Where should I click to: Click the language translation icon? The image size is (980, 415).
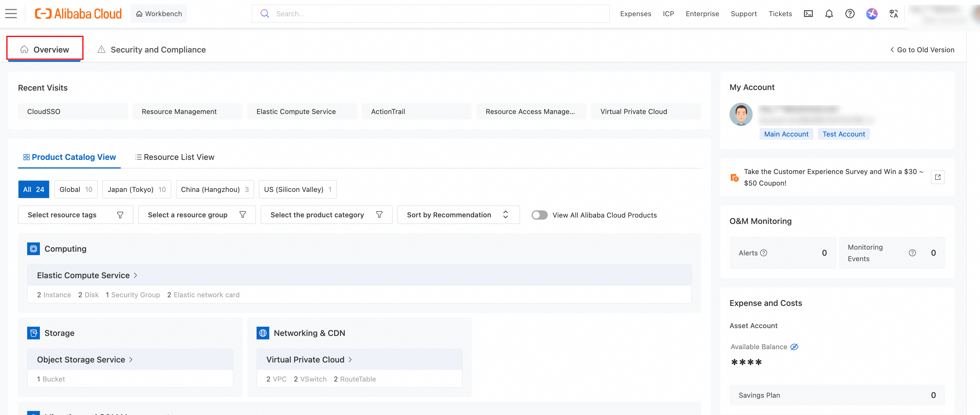(x=894, y=14)
